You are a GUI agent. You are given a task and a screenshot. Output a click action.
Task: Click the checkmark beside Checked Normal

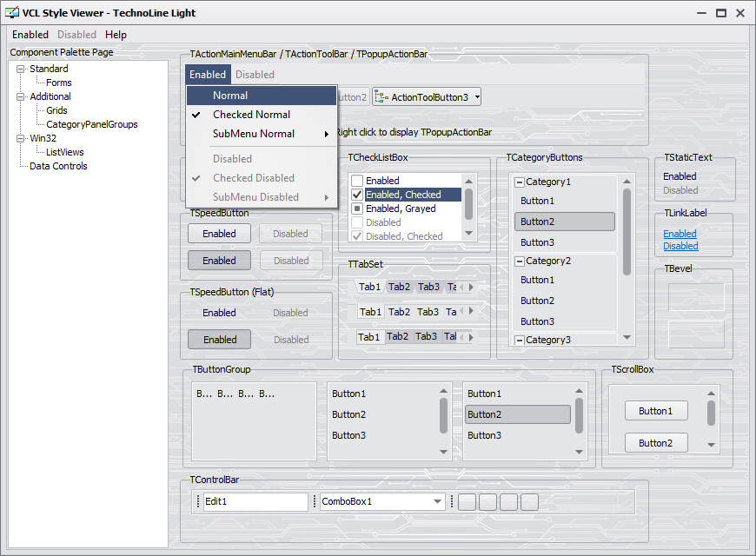coord(196,115)
